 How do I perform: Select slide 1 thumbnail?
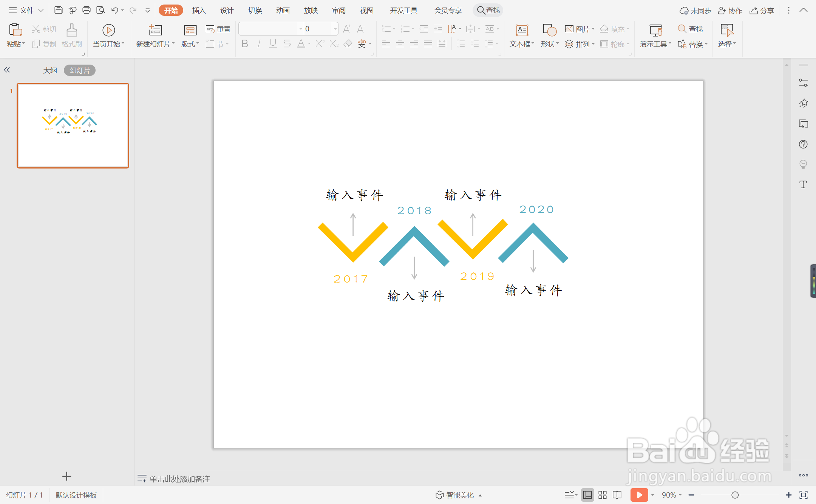(73, 125)
